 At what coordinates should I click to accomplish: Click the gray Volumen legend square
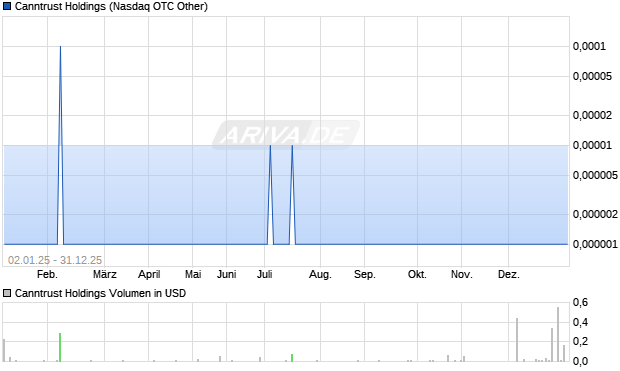click(x=7, y=293)
